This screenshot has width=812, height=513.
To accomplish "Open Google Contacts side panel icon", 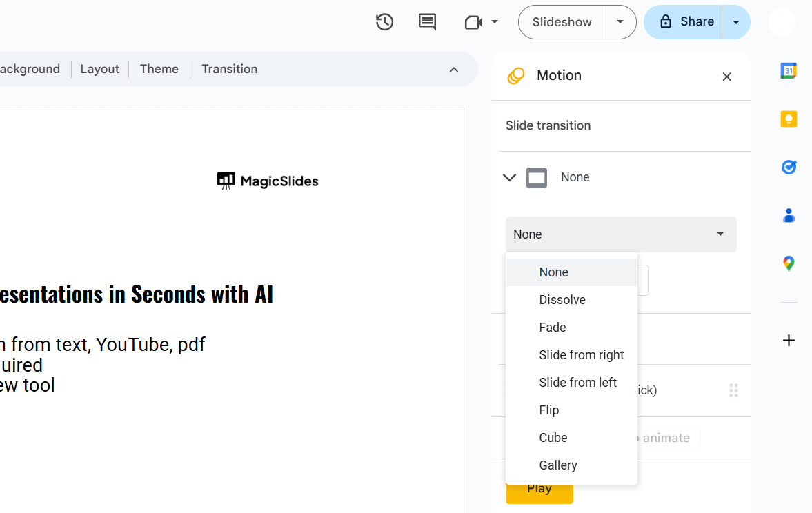I will (x=789, y=216).
